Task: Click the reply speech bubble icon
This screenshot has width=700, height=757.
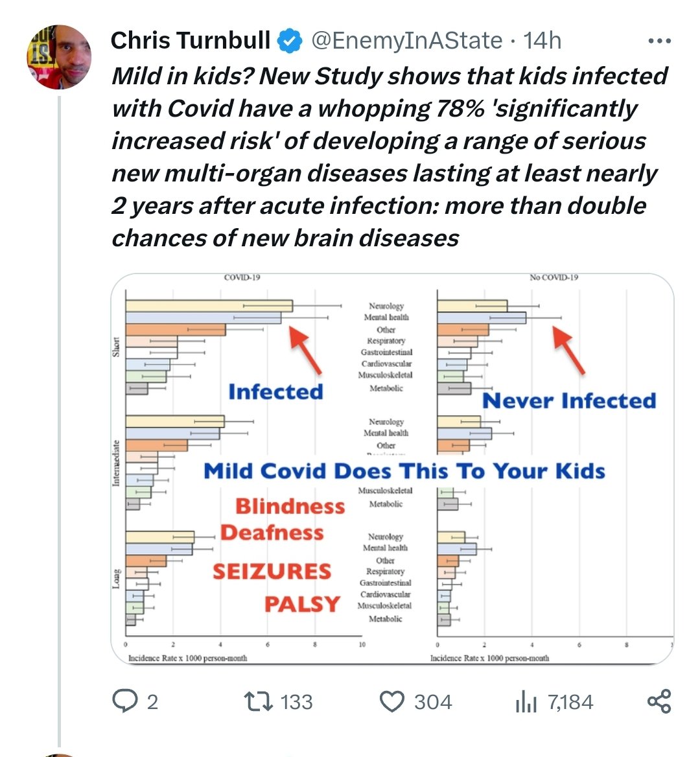Action: tap(124, 701)
